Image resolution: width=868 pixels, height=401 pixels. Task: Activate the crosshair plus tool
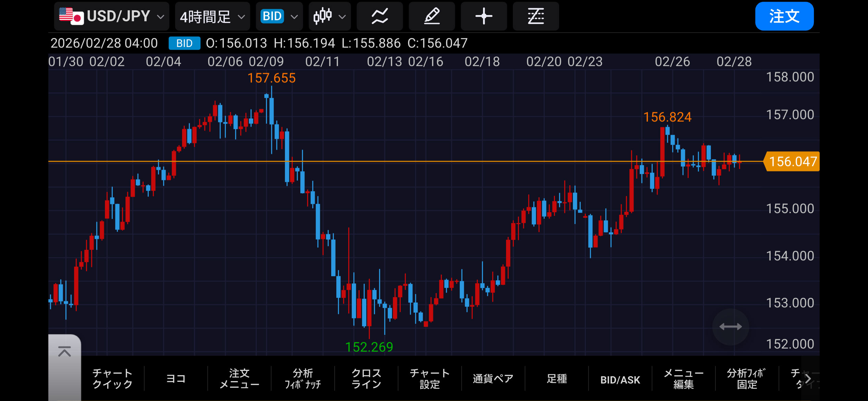tap(484, 16)
